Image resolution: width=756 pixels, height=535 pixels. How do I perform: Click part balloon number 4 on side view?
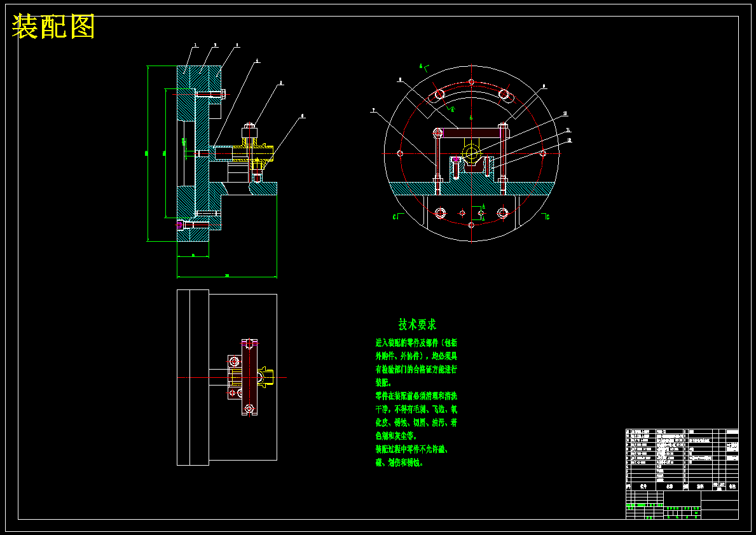[x=258, y=61]
